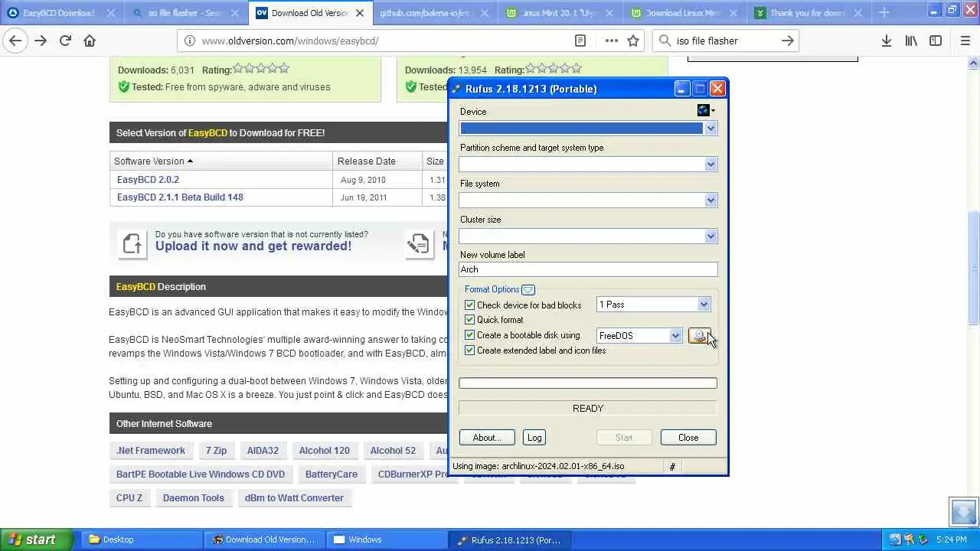Open the Rufus Log button
The width and height of the screenshot is (980, 551).
[x=534, y=438]
